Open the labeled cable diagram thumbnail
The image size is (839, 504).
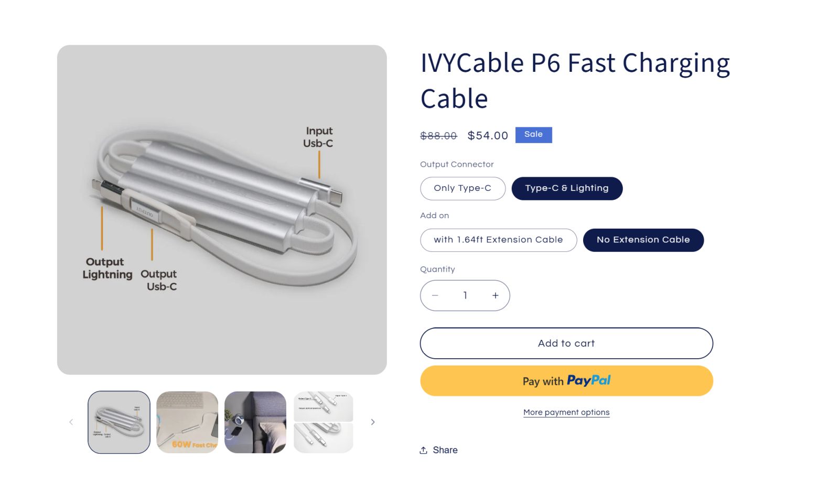pos(119,422)
